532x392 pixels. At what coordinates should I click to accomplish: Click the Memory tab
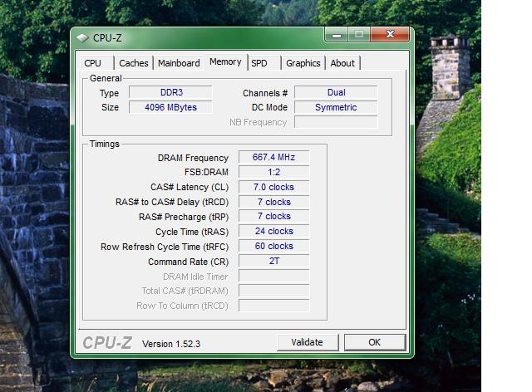coord(225,62)
